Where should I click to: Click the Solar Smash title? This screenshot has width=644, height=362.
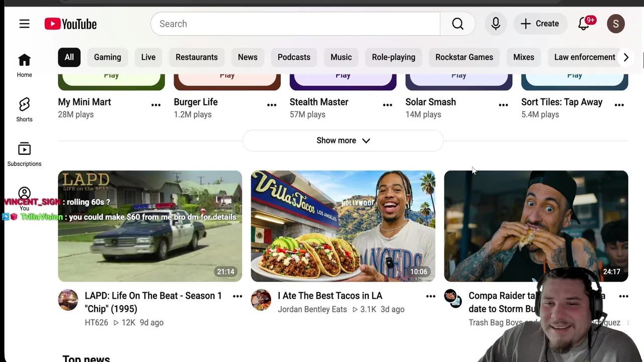coord(431,102)
